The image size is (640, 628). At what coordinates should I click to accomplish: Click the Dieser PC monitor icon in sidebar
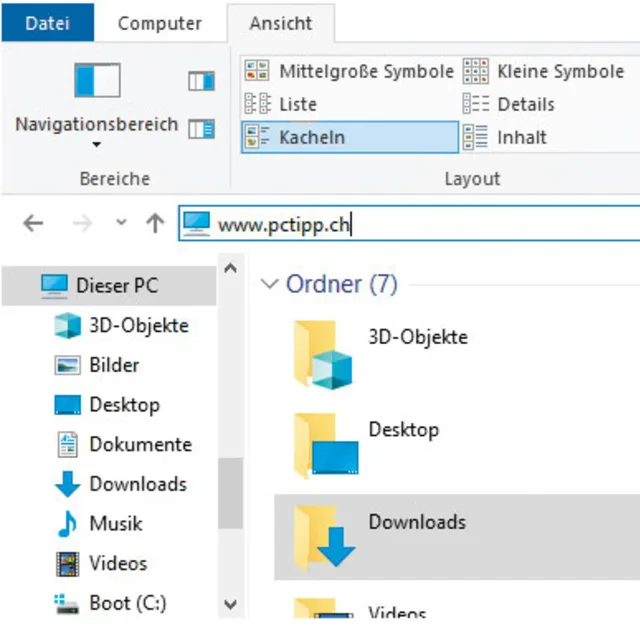(x=54, y=286)
